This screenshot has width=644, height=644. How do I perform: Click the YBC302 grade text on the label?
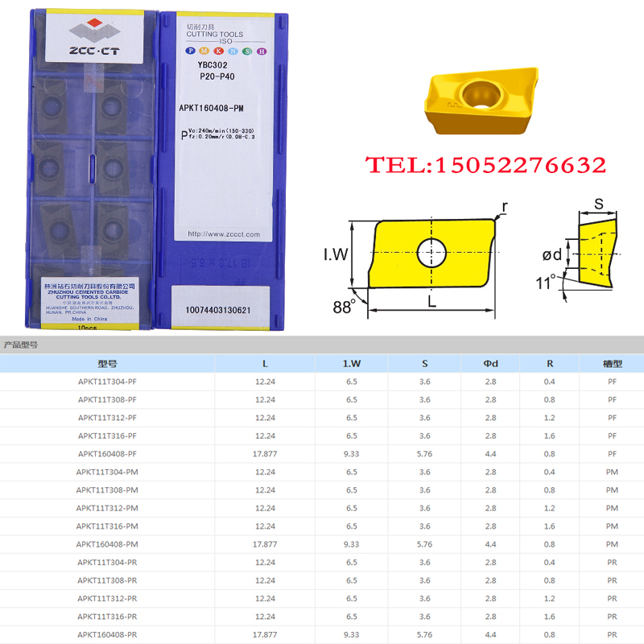pyautogui.click(x=213, y=65)
